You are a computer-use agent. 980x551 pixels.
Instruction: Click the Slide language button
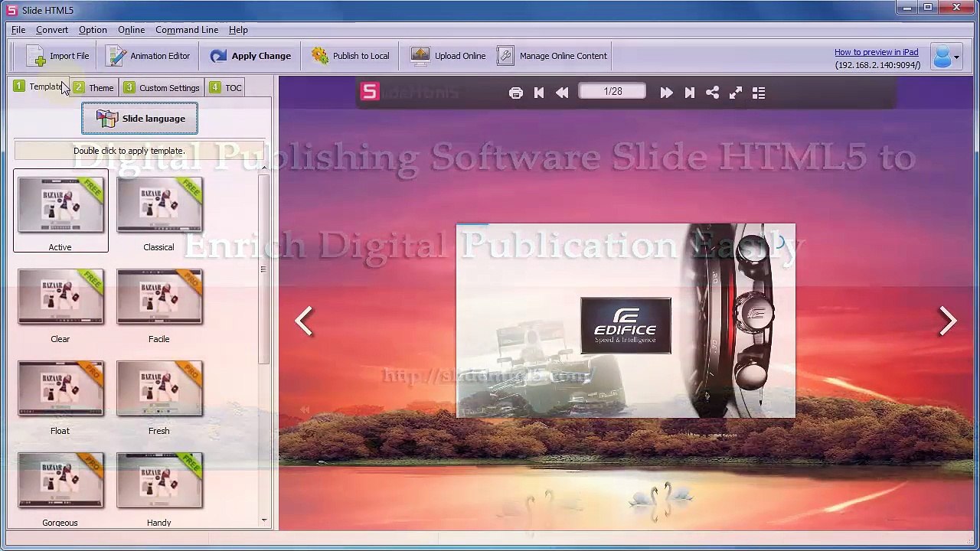pyautogui.click(x=139, y=119)
